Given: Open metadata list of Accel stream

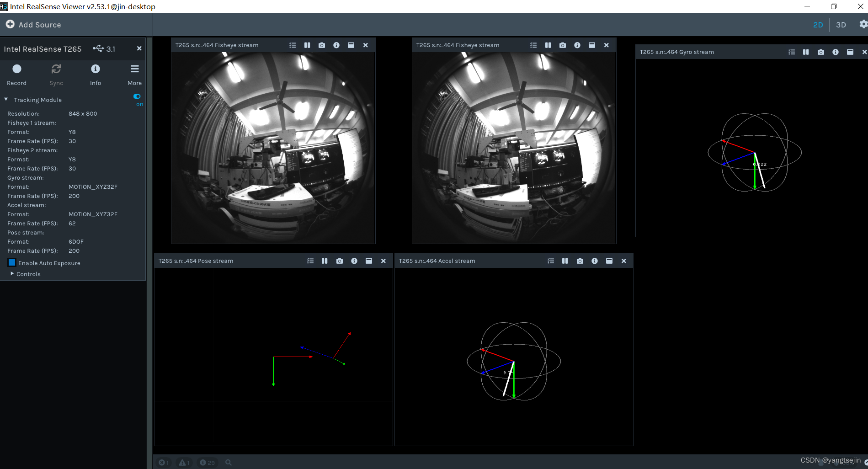Looking at the screenshot, I should point(551,261).
